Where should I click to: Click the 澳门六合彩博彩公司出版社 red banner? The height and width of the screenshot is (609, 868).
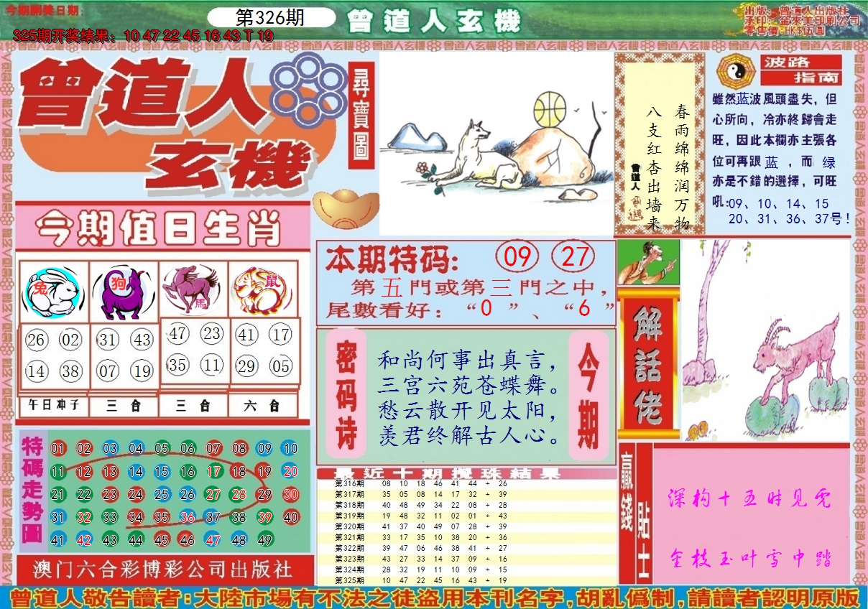pos(163,569)
